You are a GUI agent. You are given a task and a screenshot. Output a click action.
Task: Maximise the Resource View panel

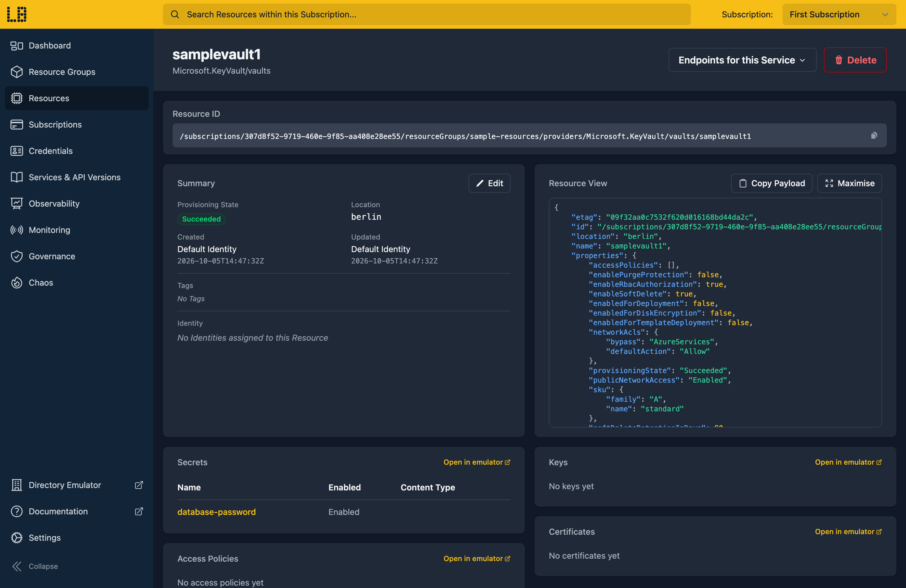849,183
